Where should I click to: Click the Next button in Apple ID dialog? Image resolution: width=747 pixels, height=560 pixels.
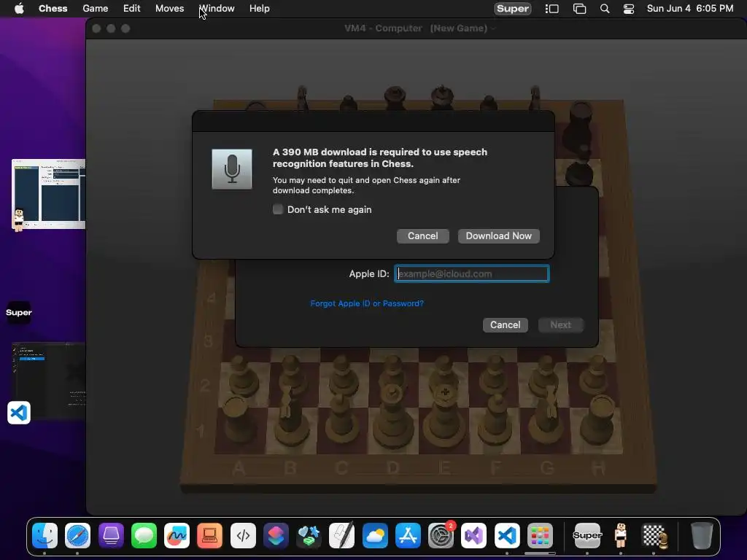561,324
